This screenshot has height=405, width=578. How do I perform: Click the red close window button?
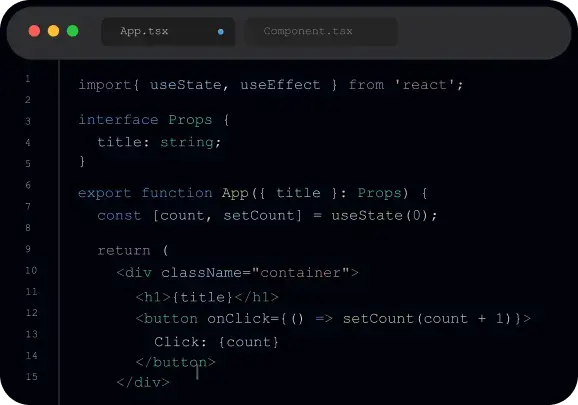(34, 31)
